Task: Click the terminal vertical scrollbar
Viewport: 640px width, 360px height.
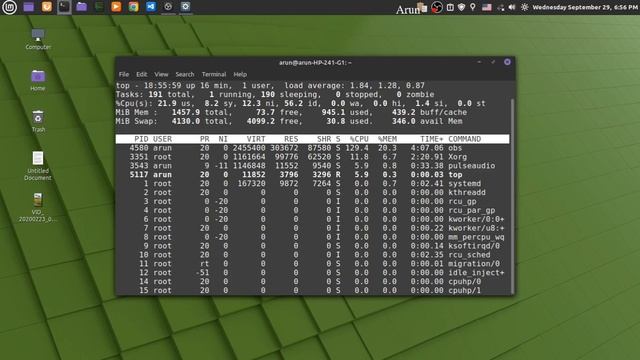Action: [512, 196]
